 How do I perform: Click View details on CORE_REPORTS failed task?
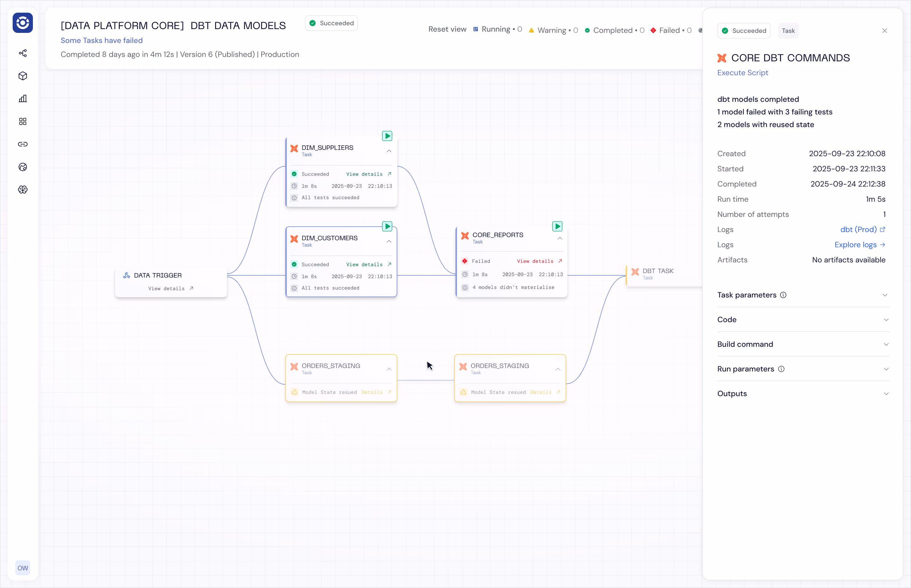coord(539,261)
